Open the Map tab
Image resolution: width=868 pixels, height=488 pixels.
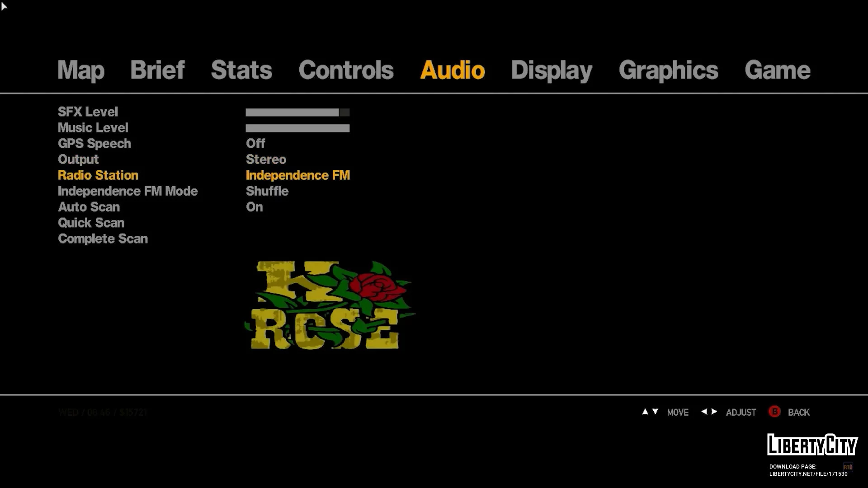point(81,70)
